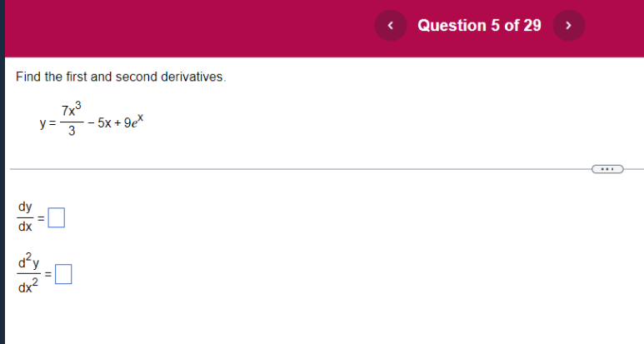The height and width of the screenshot is (344, 644).
Task: Click the equals sign beside the dy/dx box
Action: click(x=41, y=218)
